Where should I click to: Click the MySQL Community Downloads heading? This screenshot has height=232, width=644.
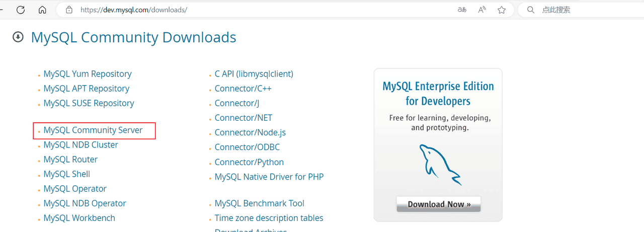133,37
